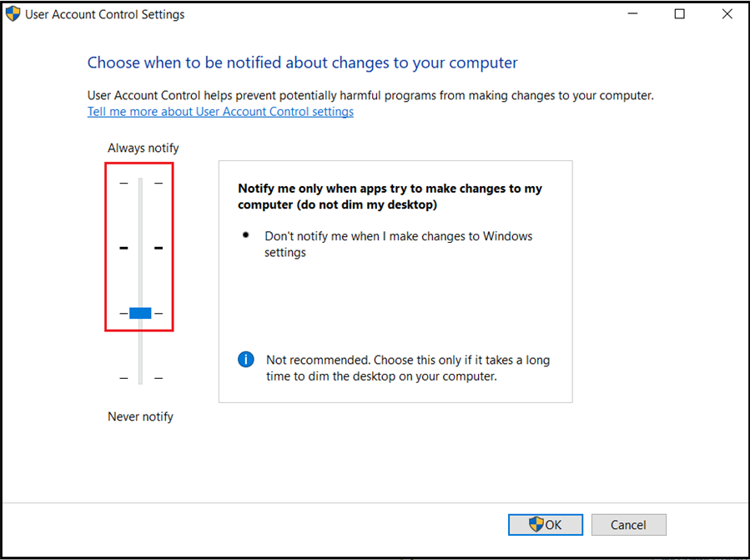Set slider to the bottom Never notify tick
The height and width of the screenshot is (560, 750).
pos(141,378)
